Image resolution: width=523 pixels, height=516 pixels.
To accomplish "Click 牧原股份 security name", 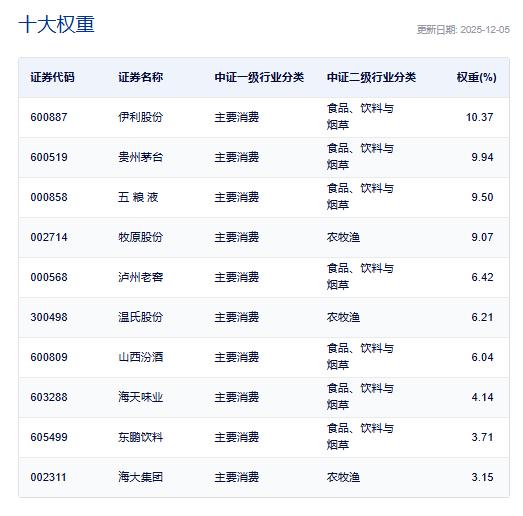I will tap(140, 237).
